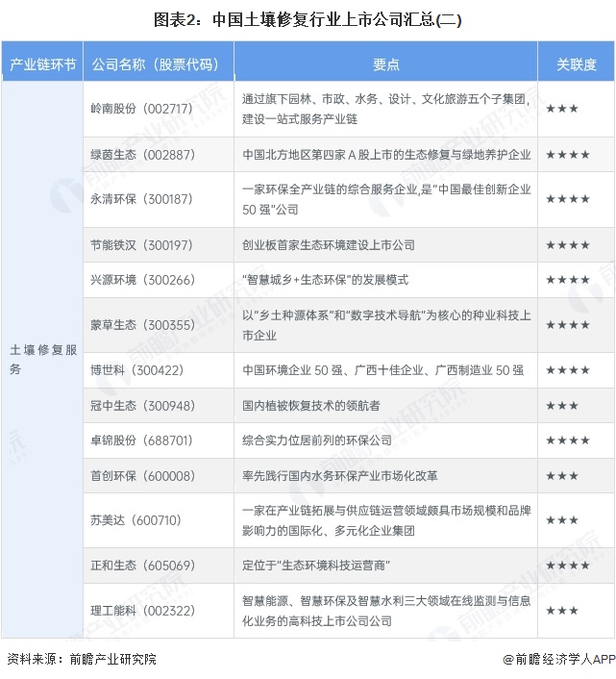
Task: Click the description 创业板首家生态环境建设上市公司
Action: 329,245
